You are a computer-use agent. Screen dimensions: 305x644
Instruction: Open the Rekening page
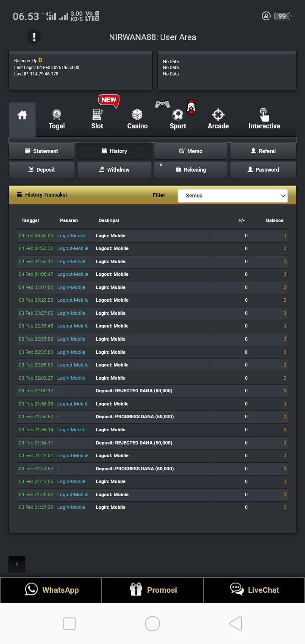(191, 170)
